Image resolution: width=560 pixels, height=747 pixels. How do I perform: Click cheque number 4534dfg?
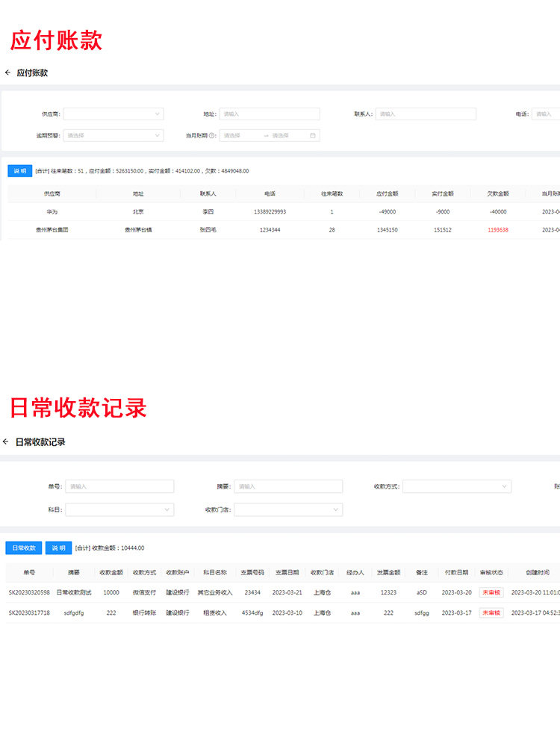(252, 613)
